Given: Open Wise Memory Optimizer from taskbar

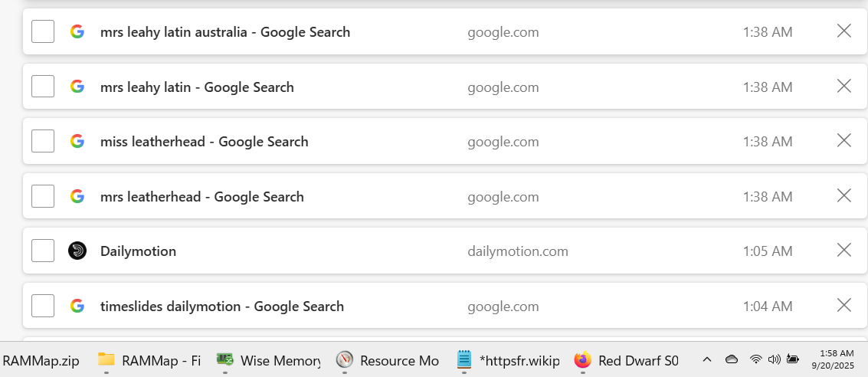Looking at the screenshot, I should 268,360.
